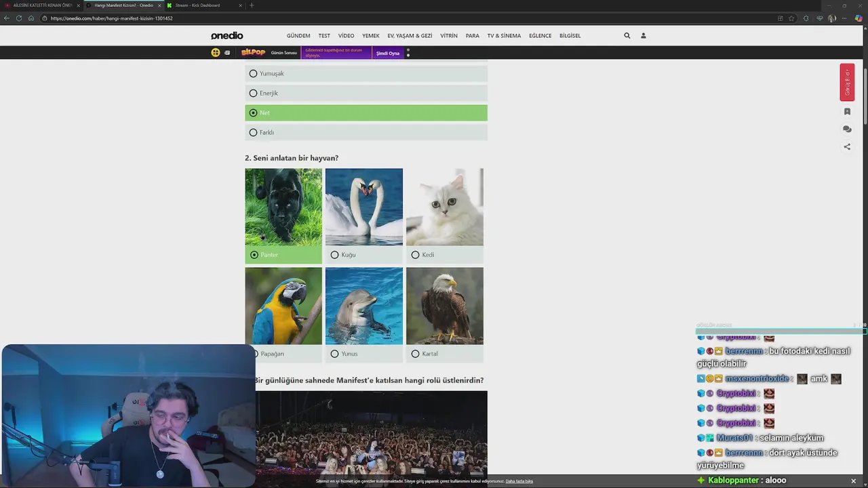
Task: Click the purple daily question banner
Action: [x=337, y=53]
